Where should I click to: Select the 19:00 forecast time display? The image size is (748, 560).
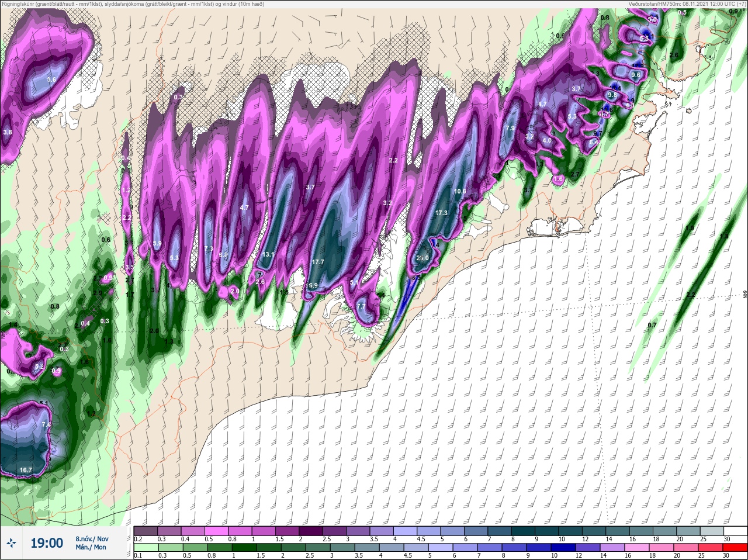coord(47,543)
